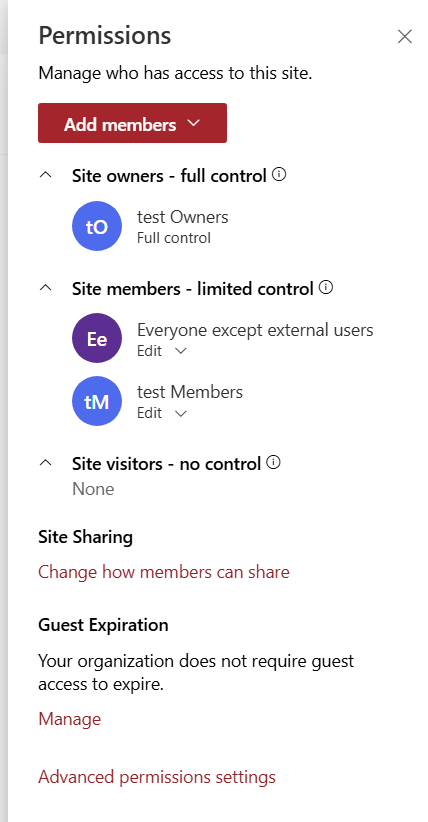
Task: Open Change how members can share link
Action: 164,571
